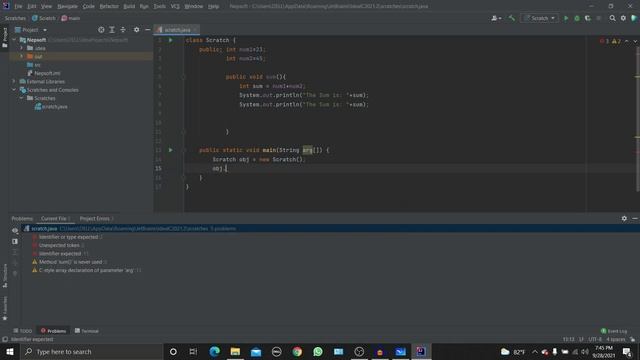Expand the .idea folder
640x360 pixels.
tap(22, 48)
